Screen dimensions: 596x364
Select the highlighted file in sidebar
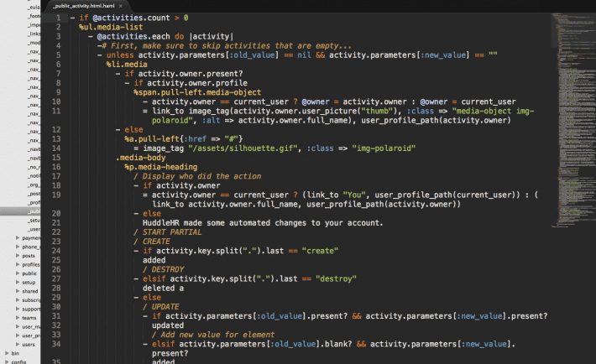pyautogui.click(x=34, y=211)
